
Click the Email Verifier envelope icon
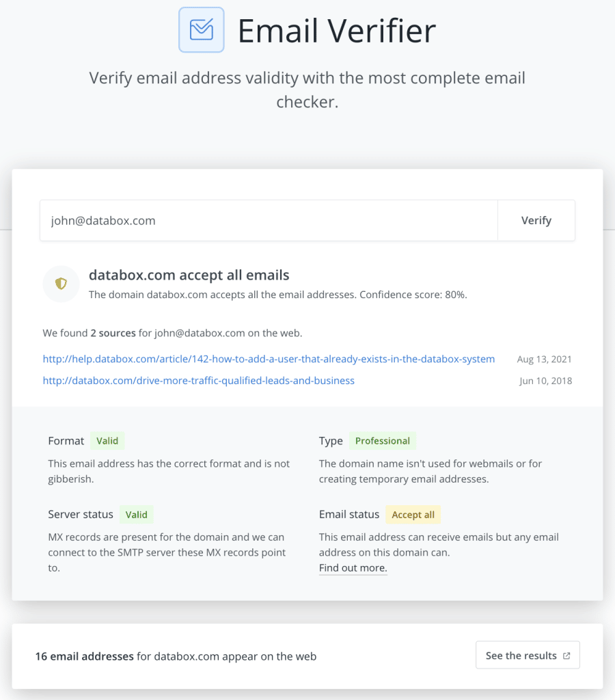click(x=202, y=30)
